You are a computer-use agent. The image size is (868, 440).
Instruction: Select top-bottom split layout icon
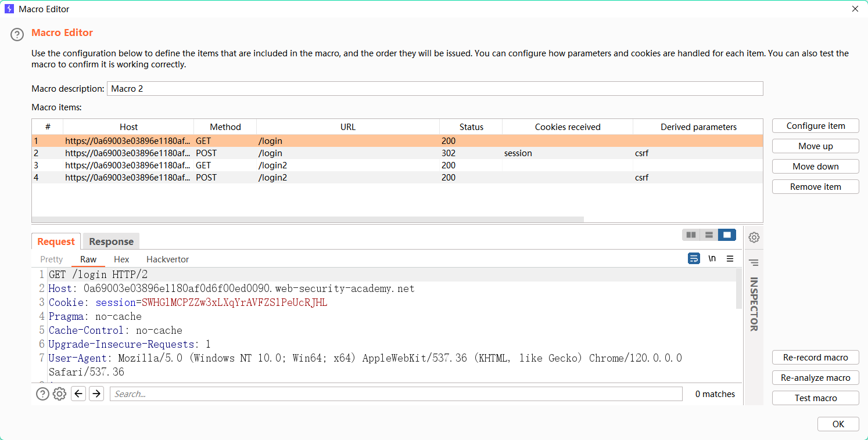(x=709, y=235)
